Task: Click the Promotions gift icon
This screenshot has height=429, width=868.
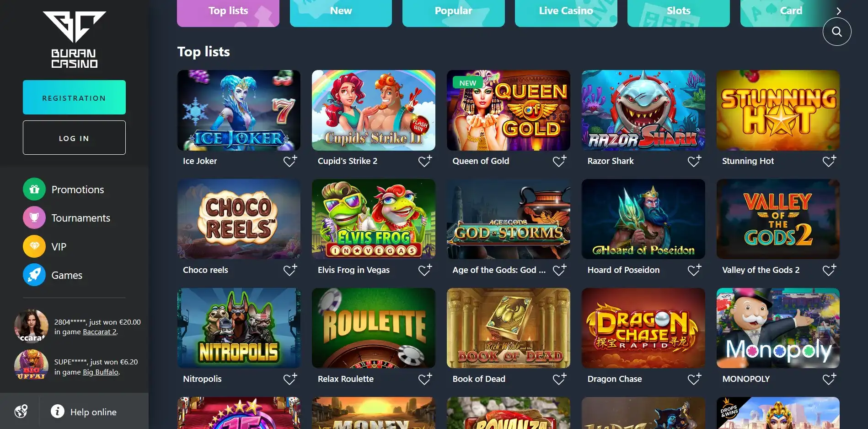Action: click(x=34, y=189)
